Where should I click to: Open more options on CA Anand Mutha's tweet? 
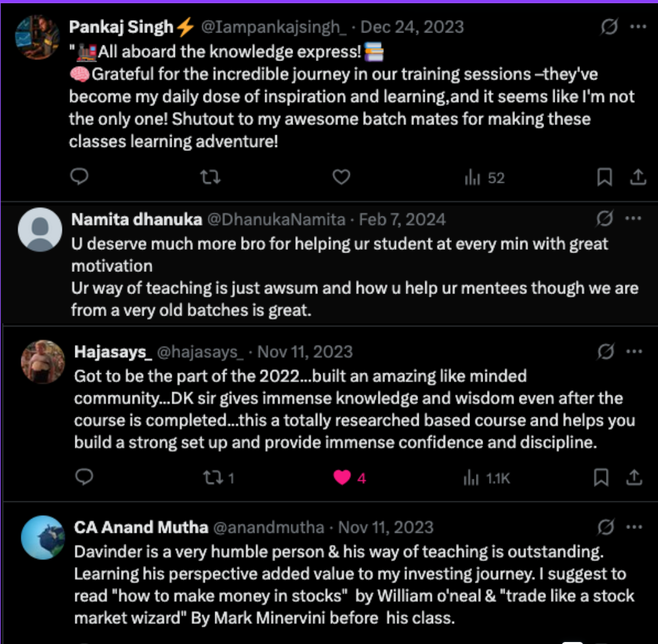[x=633, y=527]
